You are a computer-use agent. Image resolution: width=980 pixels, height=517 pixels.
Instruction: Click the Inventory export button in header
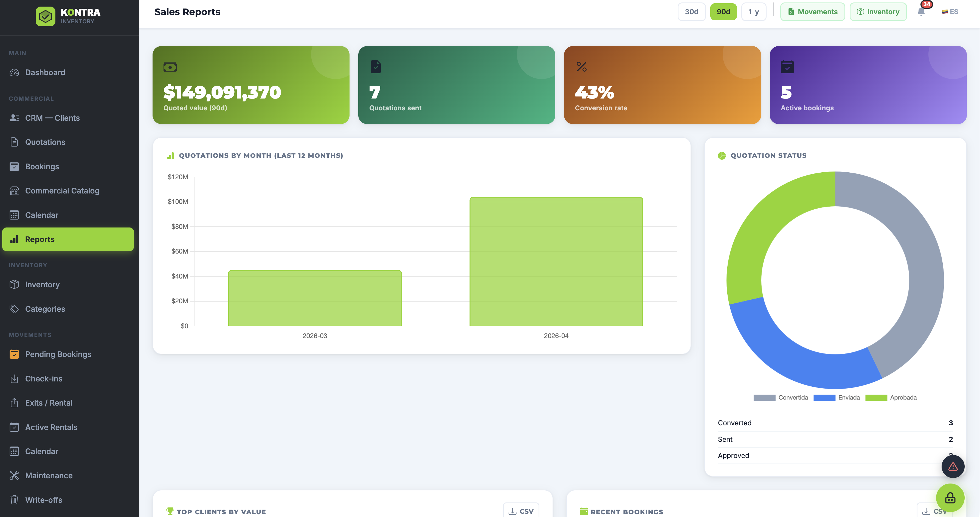(878, 12)
